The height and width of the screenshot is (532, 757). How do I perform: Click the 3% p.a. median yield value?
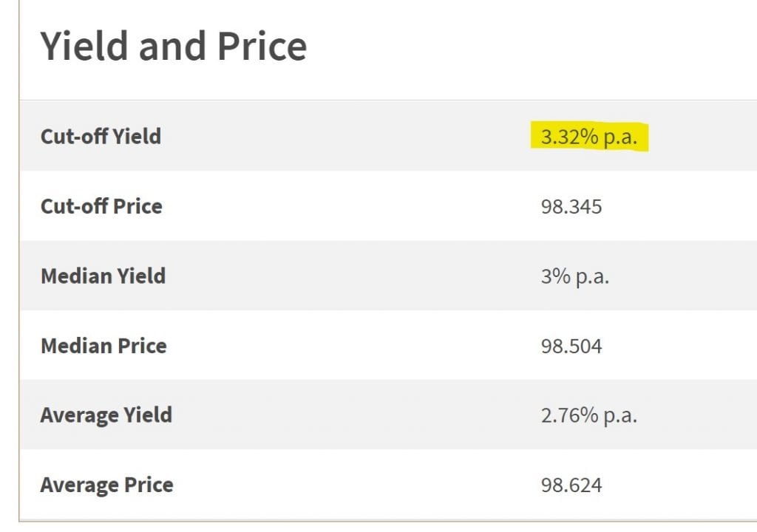pos(575,276)
